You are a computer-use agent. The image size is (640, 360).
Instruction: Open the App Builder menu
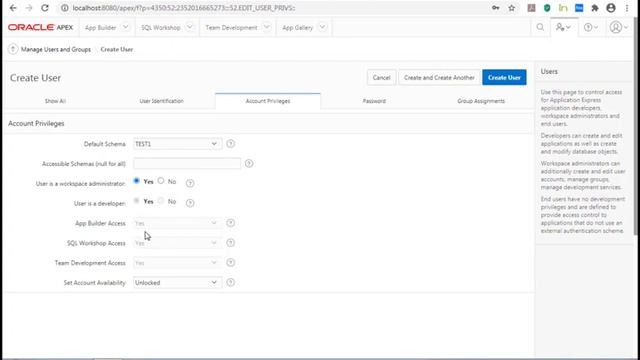point(100,28)
